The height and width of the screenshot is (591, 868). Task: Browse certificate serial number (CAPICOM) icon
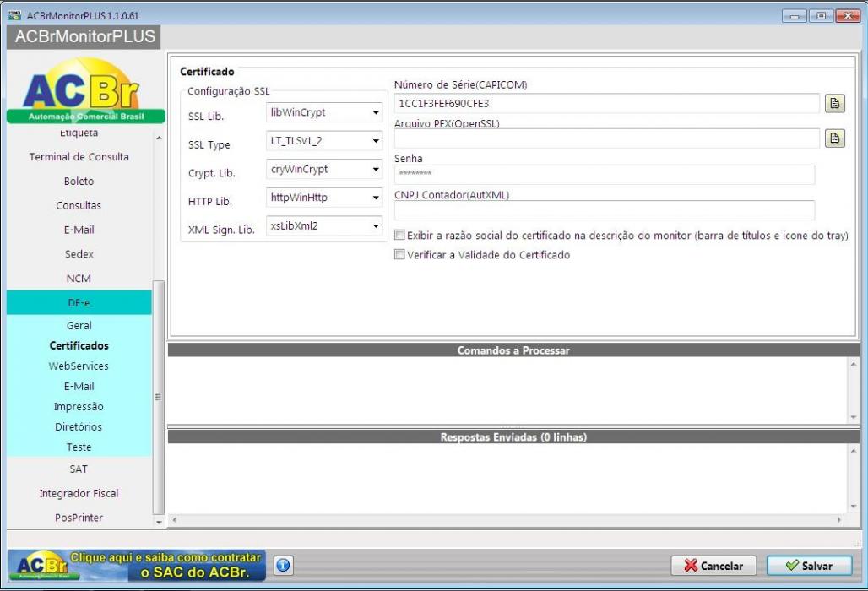pos(835,104)
